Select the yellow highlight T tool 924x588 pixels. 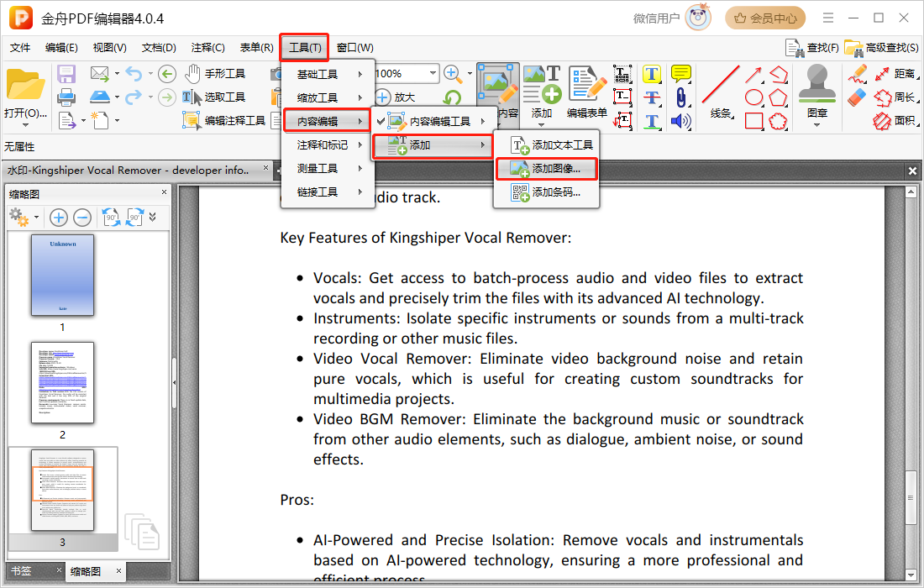[x=651, y=74]
